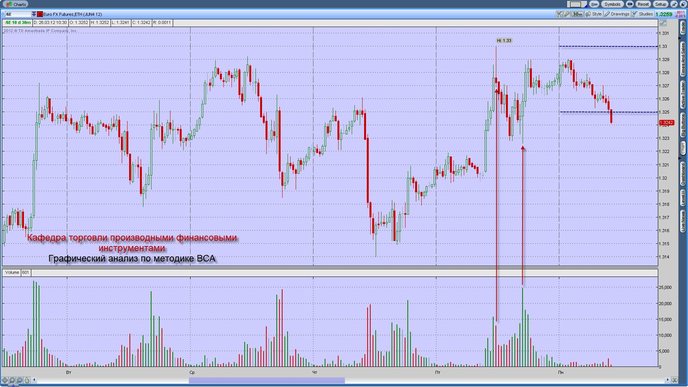Toggle the Volume study label
Image resolution: width=688 pixels, height=387 pixels.
[x=12, y=272]
